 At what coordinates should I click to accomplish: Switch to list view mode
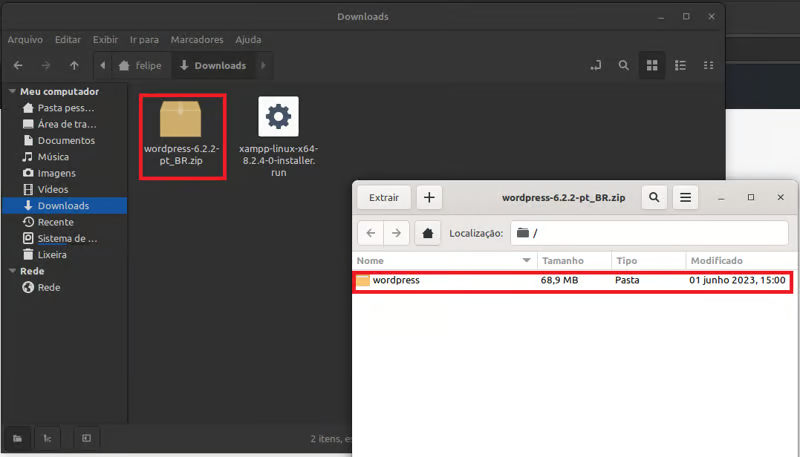(x=681, y=66)
